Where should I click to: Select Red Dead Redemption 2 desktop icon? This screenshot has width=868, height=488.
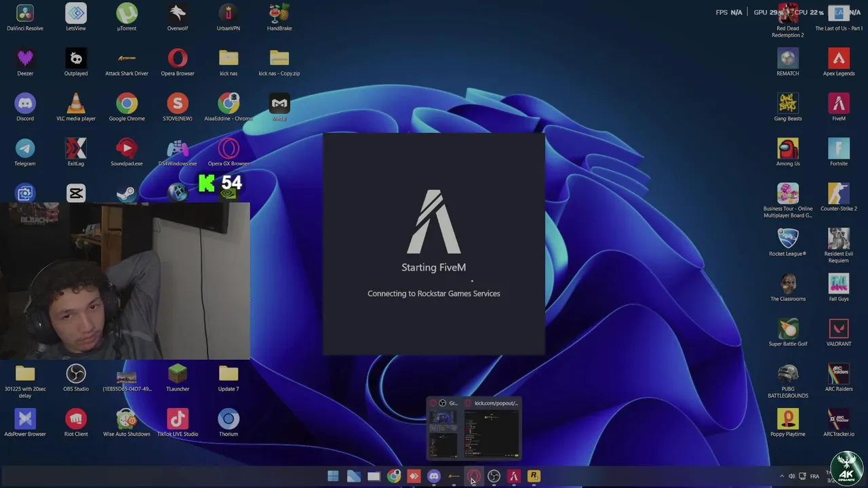(788, 20)
